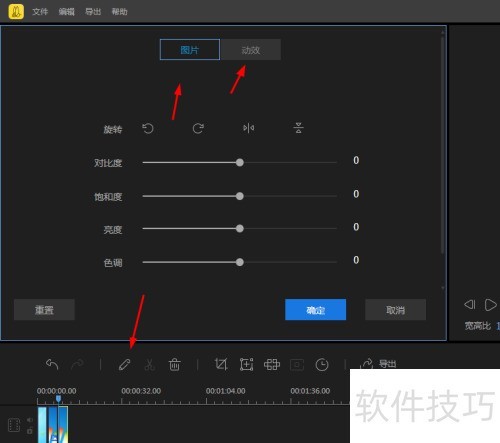Click the undo arrow in toolbar

point(52,364)
